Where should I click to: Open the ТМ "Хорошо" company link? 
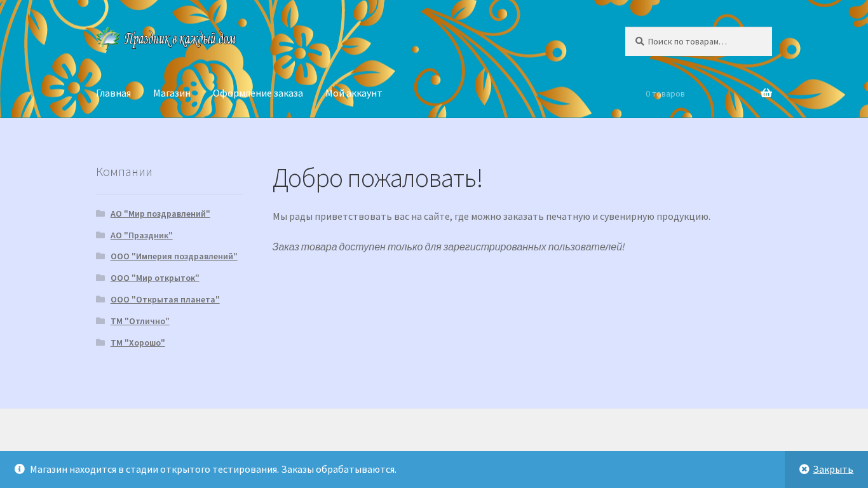138,342
